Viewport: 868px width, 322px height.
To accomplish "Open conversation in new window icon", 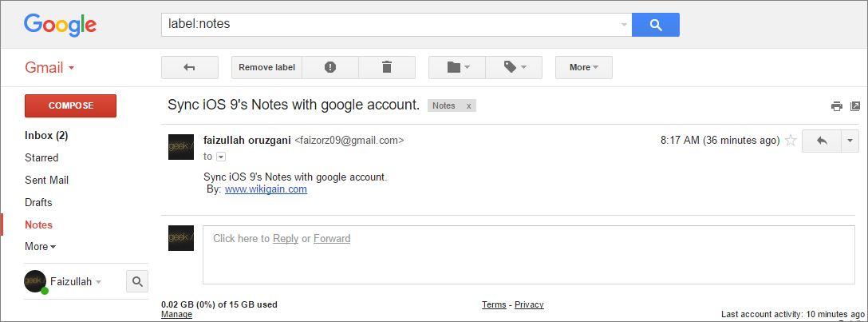I will pos(854,105).
